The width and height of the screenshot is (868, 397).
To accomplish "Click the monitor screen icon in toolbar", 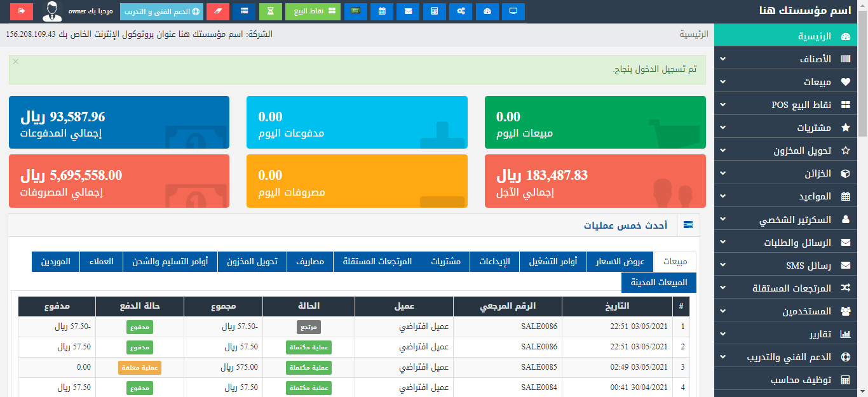I will [513, 11].
